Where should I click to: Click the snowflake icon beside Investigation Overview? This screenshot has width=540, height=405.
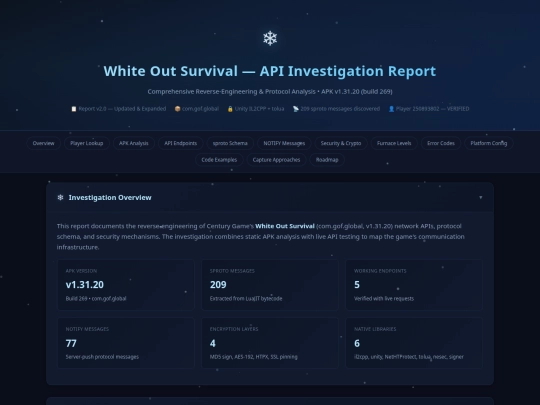click(60, 197)
